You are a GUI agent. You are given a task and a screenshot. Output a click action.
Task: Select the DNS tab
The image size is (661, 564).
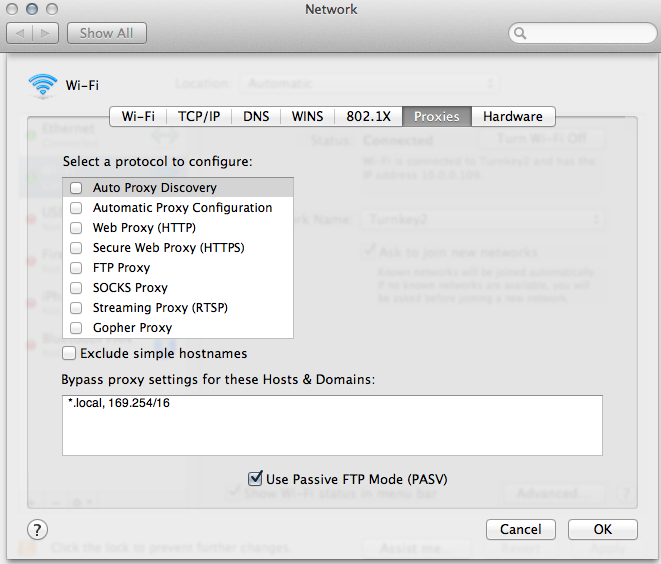[x=256, y=116]
